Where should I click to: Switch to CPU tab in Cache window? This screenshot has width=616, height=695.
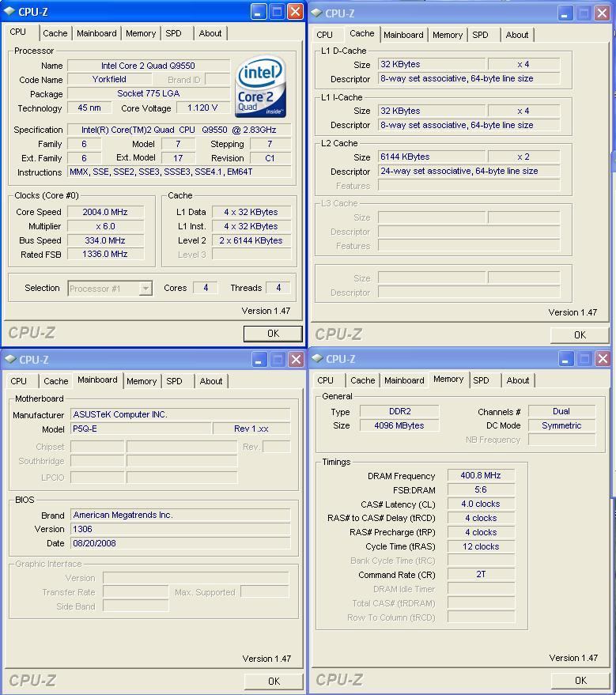coord(324,35)
